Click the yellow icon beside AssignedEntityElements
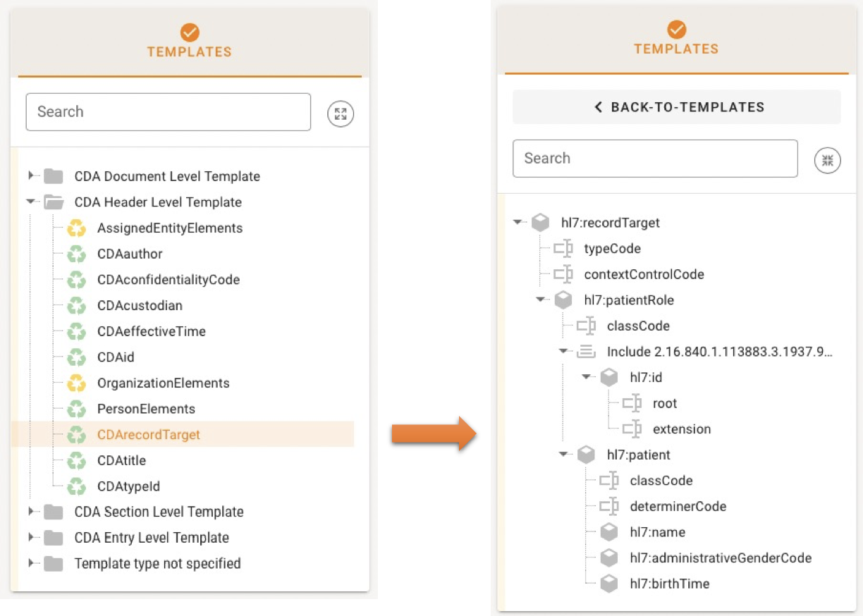863x616 pixels. (x=76, y=228)
